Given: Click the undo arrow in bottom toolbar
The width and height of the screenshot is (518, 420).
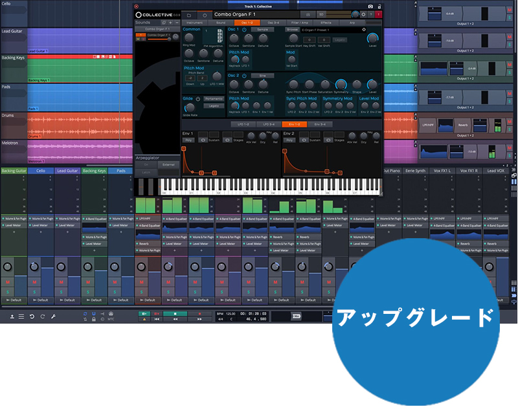Looking at the screenshot, I should click(32, 316).
